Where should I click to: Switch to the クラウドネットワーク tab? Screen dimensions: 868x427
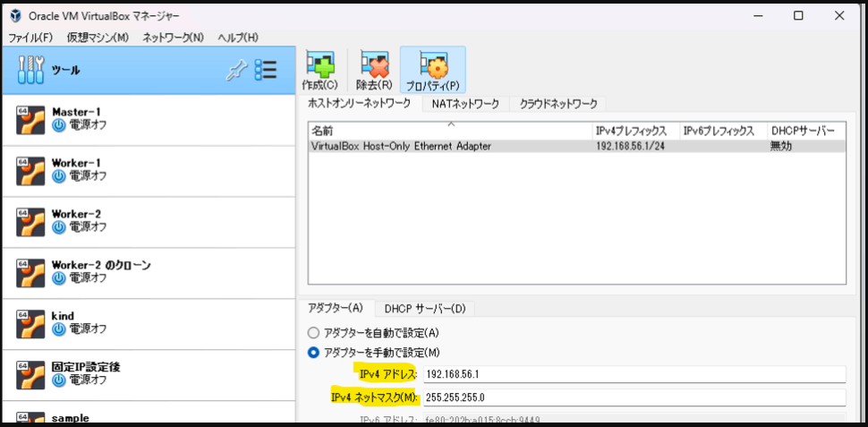[558, 104]
